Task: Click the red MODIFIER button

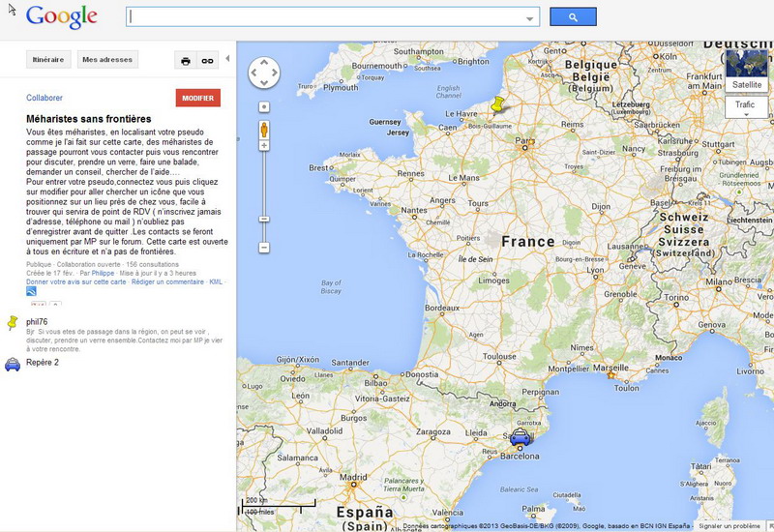Action: [x=198, y=98]
